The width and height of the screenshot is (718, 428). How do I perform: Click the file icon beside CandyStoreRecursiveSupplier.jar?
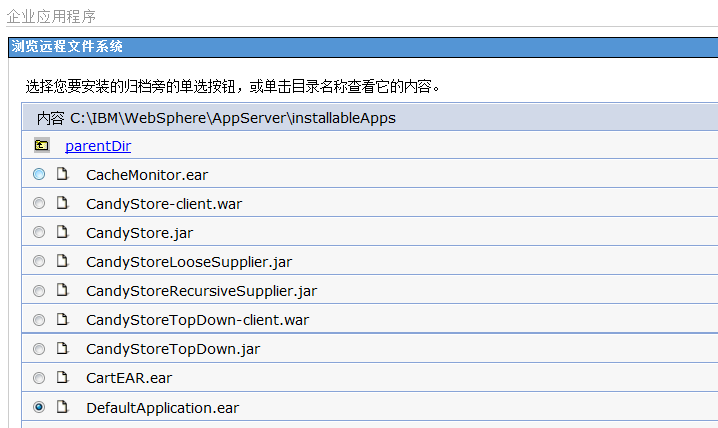click(62, 290)
